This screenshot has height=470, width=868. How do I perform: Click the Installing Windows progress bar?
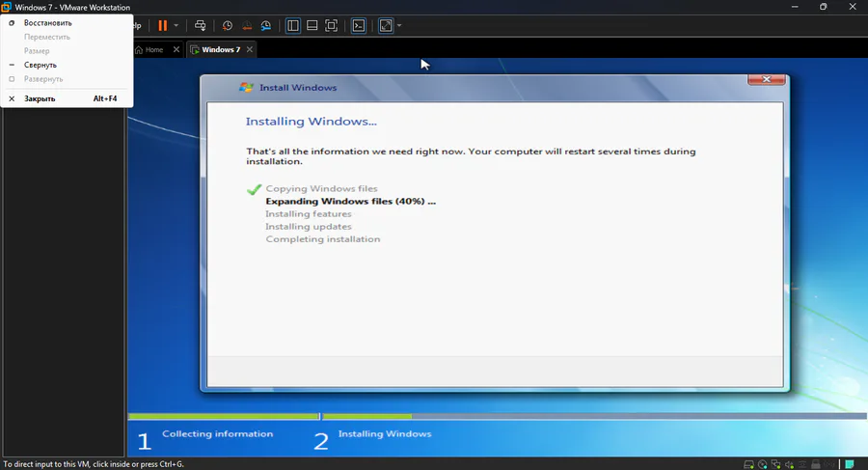pos(594,416)
